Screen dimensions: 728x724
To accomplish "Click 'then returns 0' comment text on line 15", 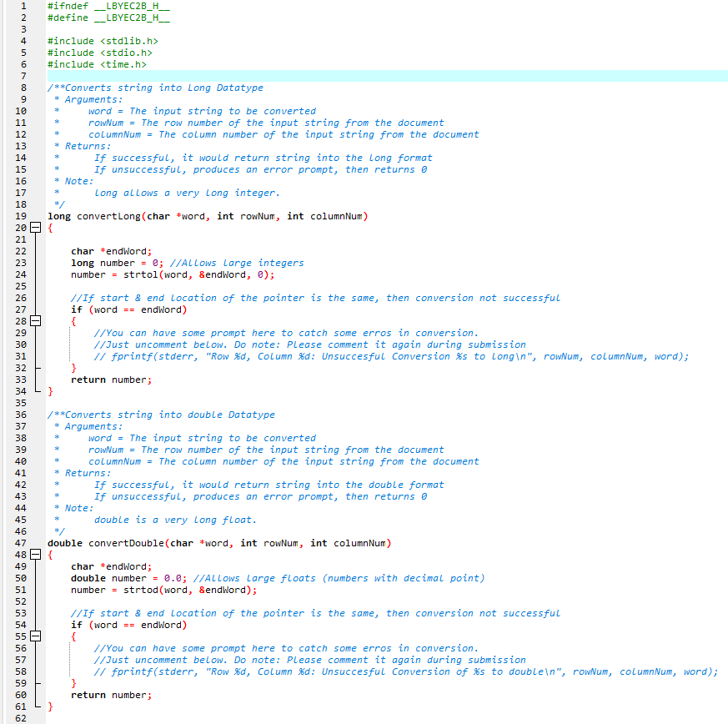I will (386, 169).
